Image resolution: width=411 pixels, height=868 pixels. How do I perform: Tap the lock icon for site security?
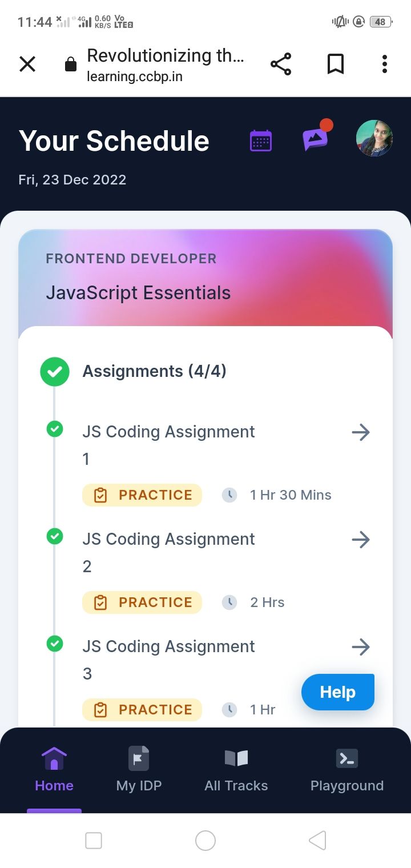coord(71,64)
